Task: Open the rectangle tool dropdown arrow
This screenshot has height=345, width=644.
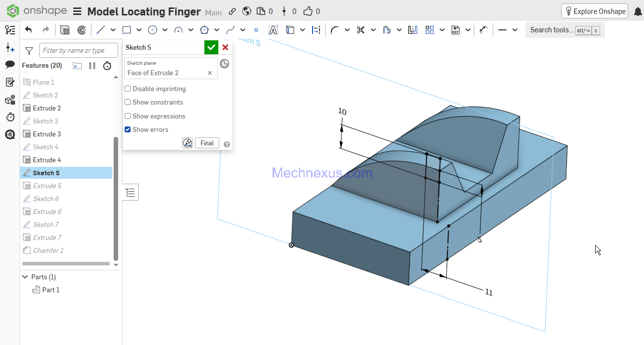Action: [139, 30]
